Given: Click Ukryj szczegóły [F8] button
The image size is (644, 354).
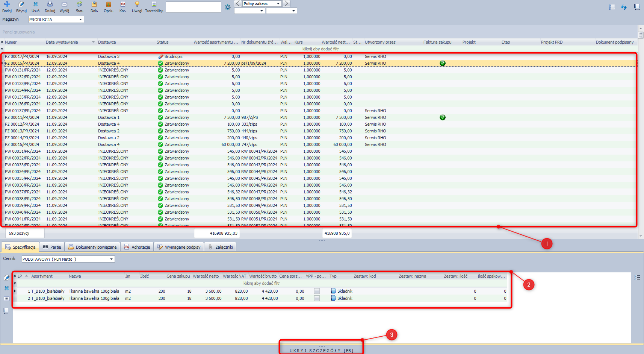Looking at the screenshot, I should [321, 350].
